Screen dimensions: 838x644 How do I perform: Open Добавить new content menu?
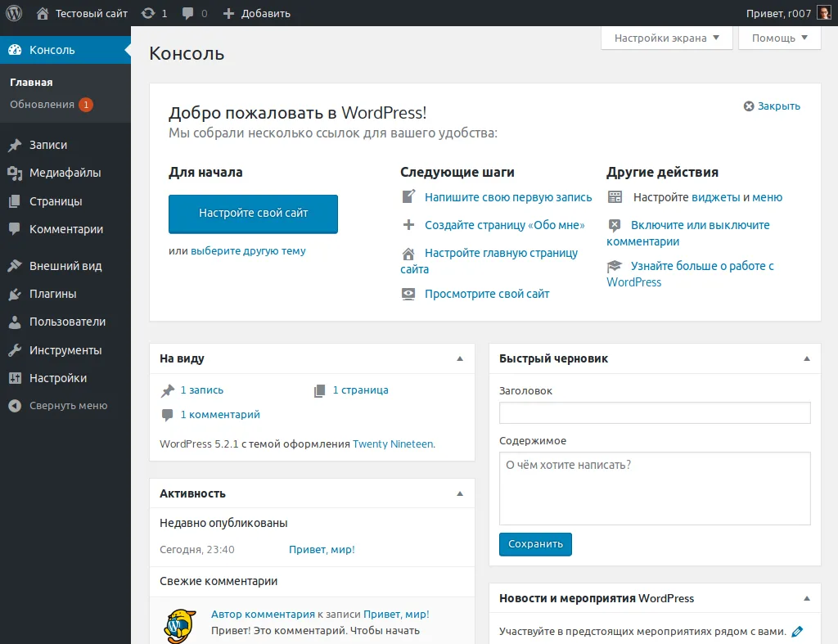pos(256,13)
